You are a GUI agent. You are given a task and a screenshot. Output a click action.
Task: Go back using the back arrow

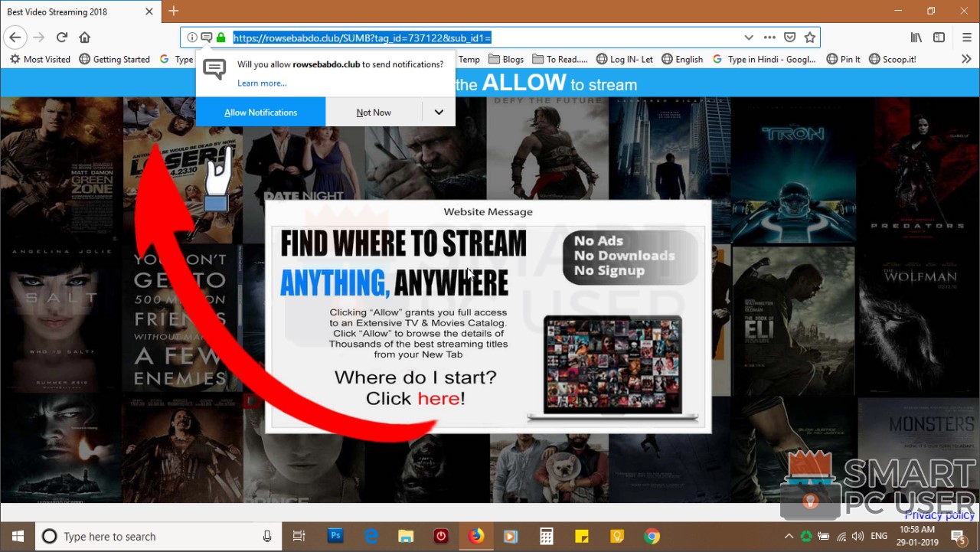pyautogui.click(x=15, y=38)
